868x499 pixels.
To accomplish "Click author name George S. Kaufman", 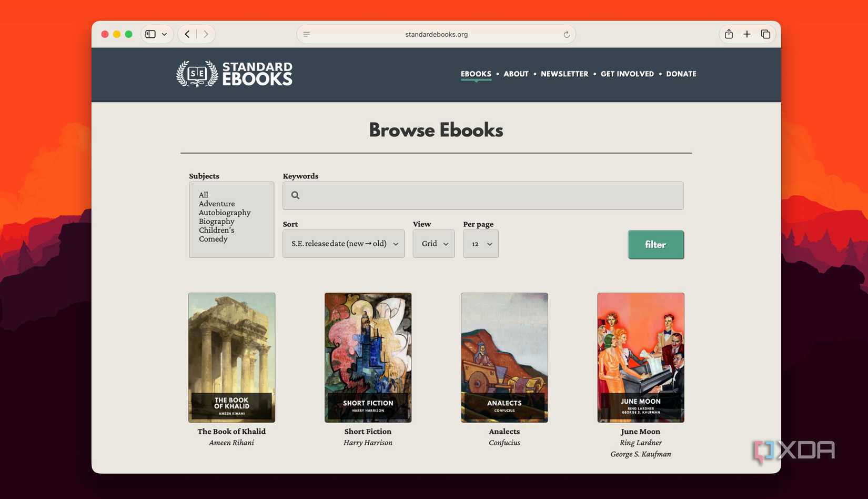I will pos(641,454).
